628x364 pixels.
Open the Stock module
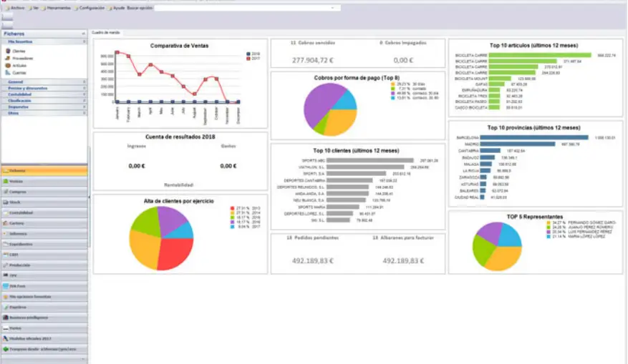click(x=14, y=202)
